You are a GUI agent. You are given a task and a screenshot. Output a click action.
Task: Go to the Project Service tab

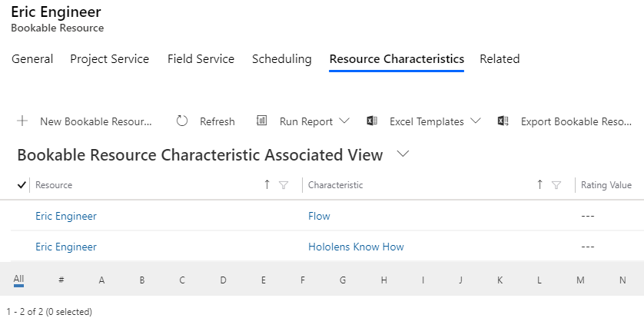pyautogui.click(x=110, y=59)
